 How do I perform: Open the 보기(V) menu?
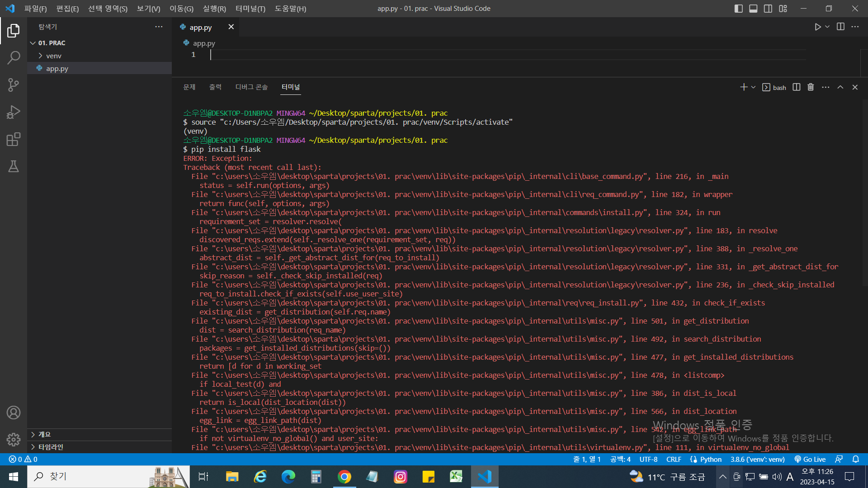148,9
